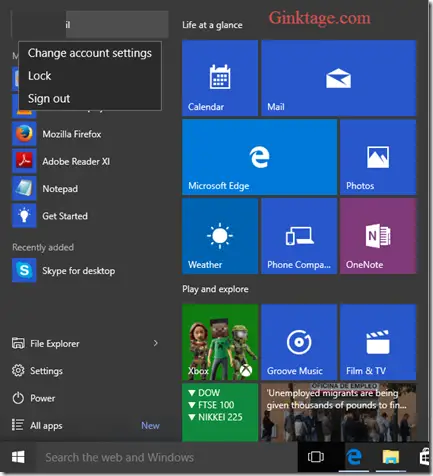Click the File Explorer folder icon on the taskbar
Image resolution: width=433 pixels, height=476 pixels.
pyautogui.click(x=391, y=457)
